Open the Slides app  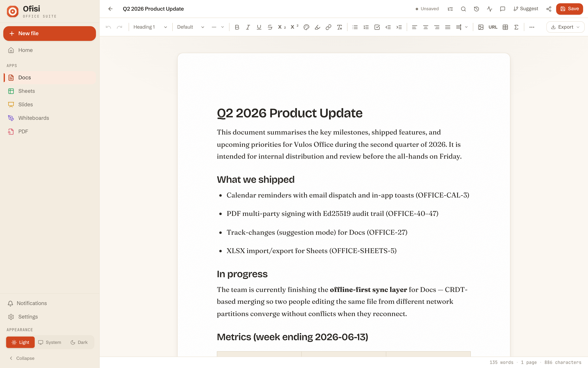pyautogui.click(x=50, y=104)
